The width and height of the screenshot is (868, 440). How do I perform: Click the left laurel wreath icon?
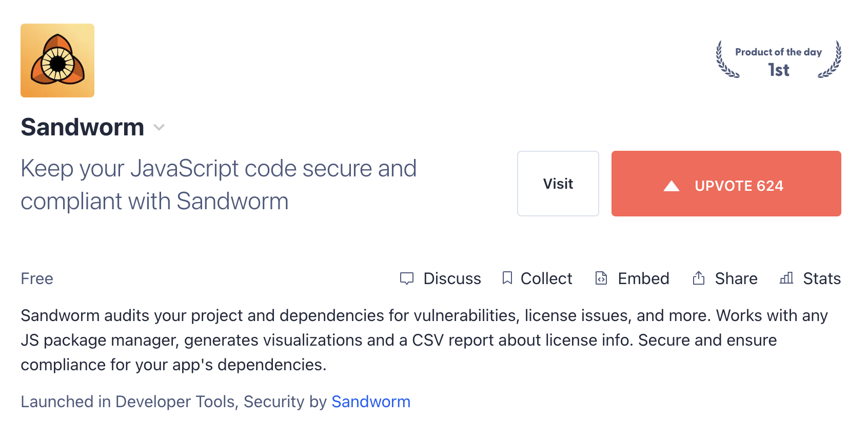point(726,60)
